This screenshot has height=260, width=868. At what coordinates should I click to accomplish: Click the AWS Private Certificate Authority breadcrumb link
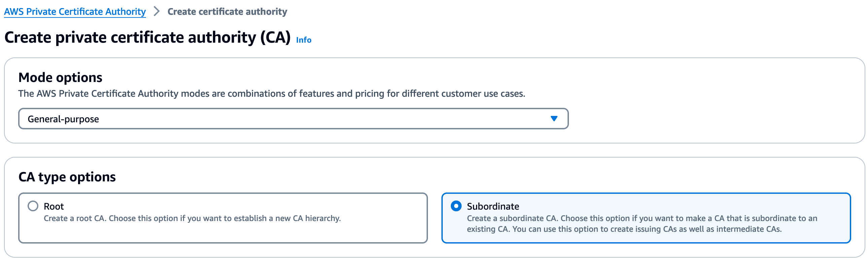[75, 12]
